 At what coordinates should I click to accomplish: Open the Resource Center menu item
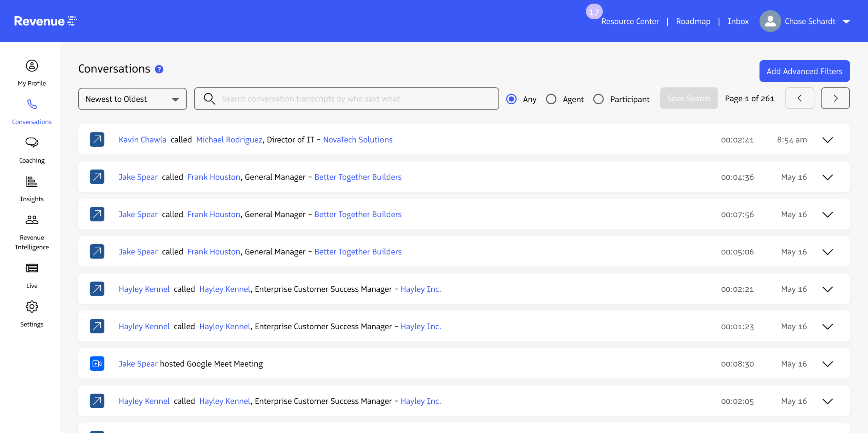(x=630, y=21)
